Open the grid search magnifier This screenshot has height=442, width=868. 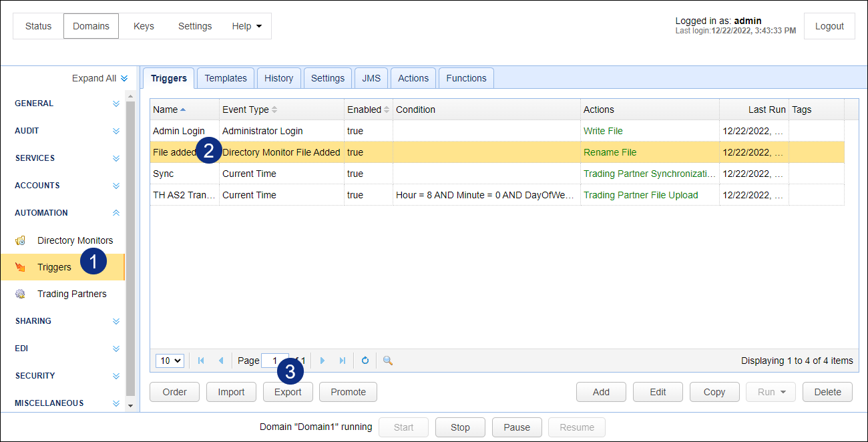coord(388,361)
